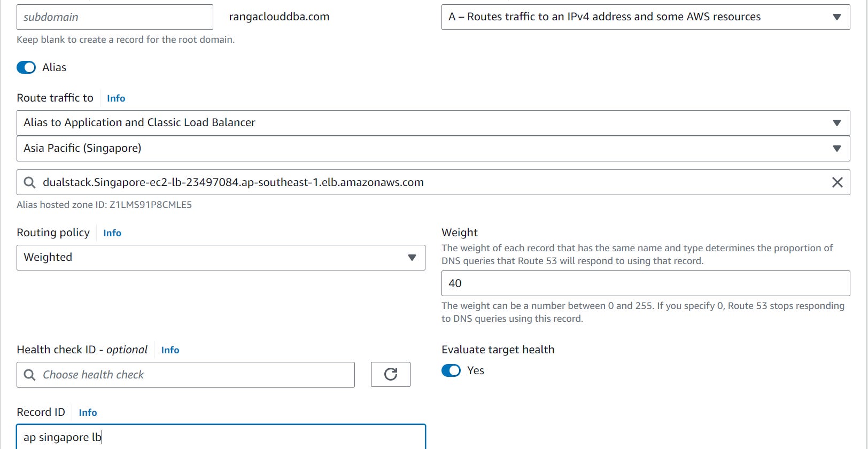Disable Evaluate target health
This screenshot has width=868, height=449.
point(451,370)
